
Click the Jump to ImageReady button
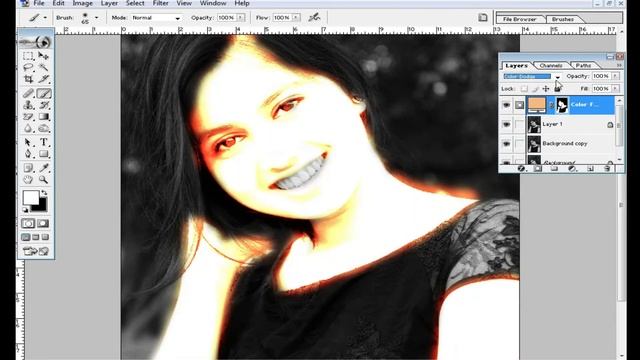pos(36,251)
